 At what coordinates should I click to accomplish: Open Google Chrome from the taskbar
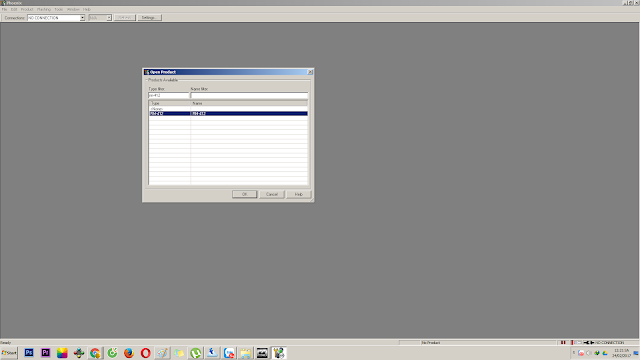tap(95, 353)
